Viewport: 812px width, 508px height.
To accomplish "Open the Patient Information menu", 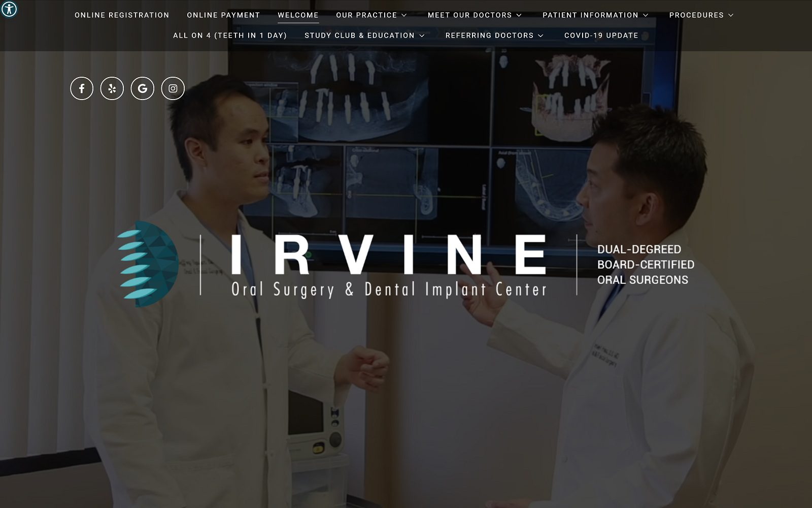I will tap(590, 15).
